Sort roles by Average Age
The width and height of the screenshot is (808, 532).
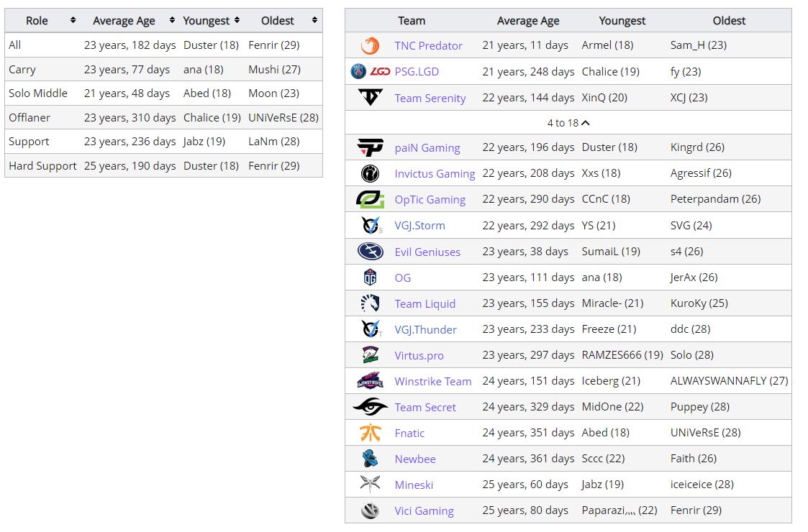(171, 21)
